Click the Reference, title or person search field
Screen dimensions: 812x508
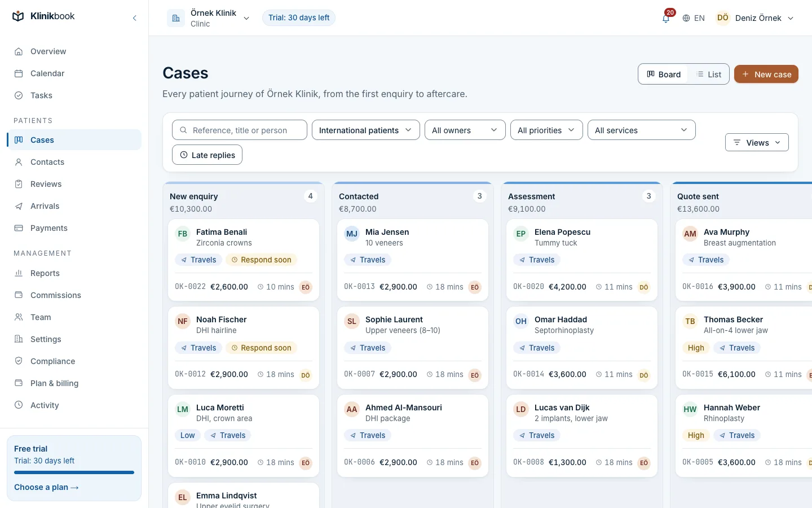(x=240, y=130)
